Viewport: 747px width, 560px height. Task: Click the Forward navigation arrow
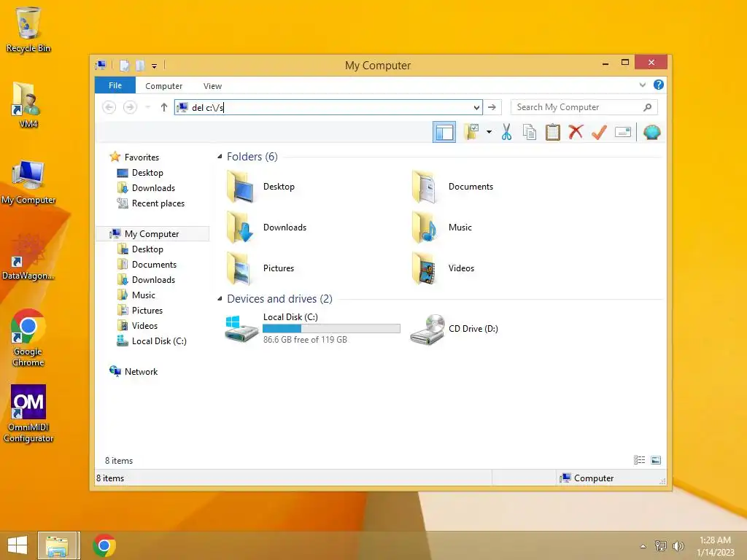[x=130, y=108]
